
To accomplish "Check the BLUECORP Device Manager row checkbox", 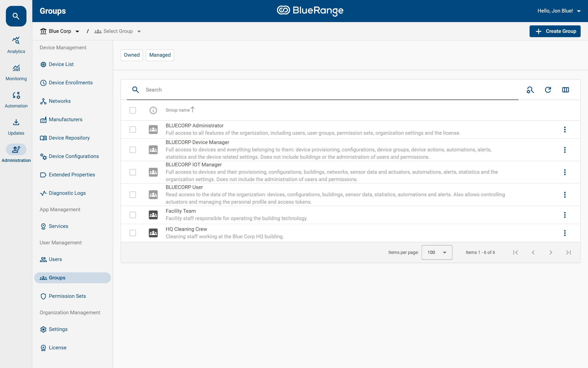I will click(133, 150).
